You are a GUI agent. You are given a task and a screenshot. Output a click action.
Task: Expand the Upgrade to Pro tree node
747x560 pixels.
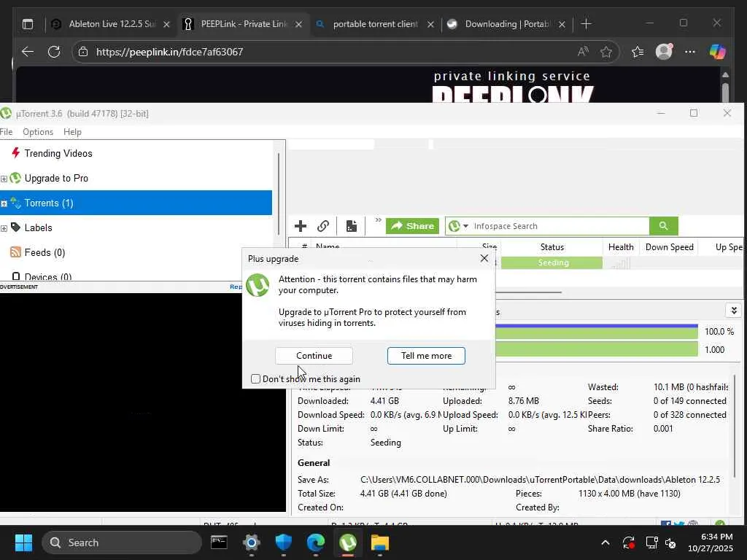click(x=4, y=179)
